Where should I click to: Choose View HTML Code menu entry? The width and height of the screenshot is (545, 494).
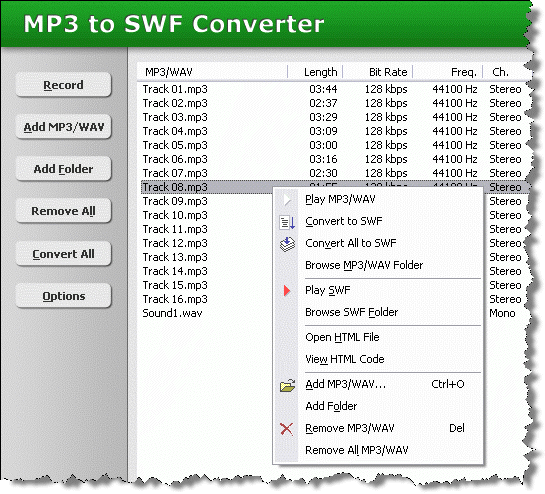coord(378,359)
